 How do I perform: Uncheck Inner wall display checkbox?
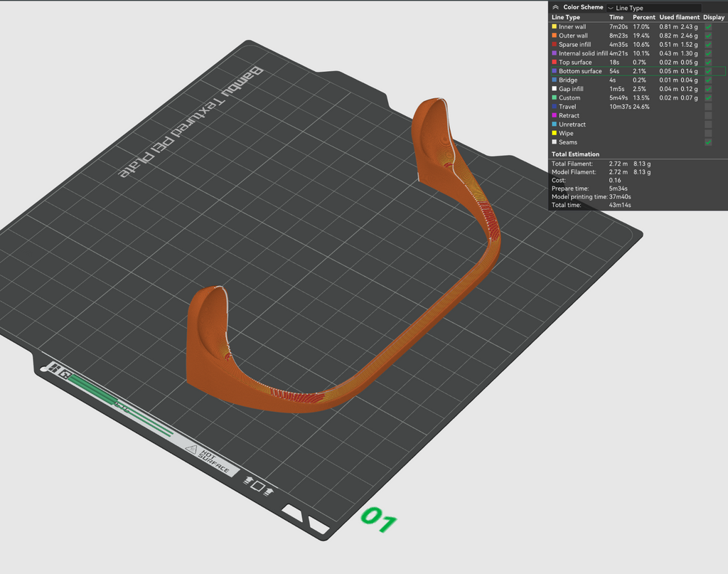pos(708,27)
